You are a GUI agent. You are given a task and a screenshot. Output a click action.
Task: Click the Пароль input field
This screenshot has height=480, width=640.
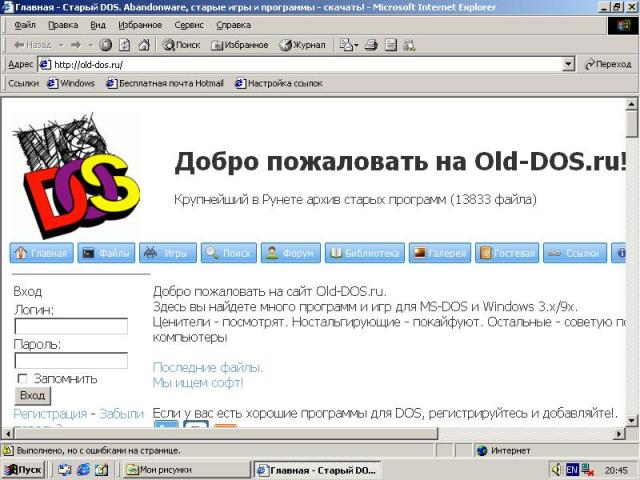[x=71, y=360]
